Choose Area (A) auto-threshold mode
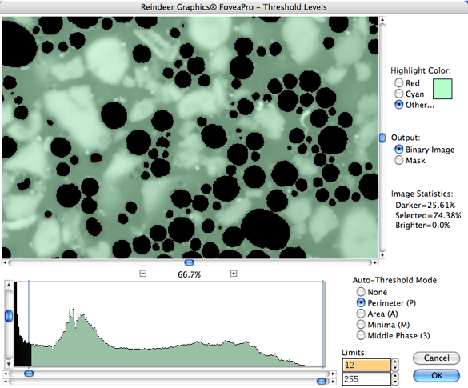 [361, 314]
